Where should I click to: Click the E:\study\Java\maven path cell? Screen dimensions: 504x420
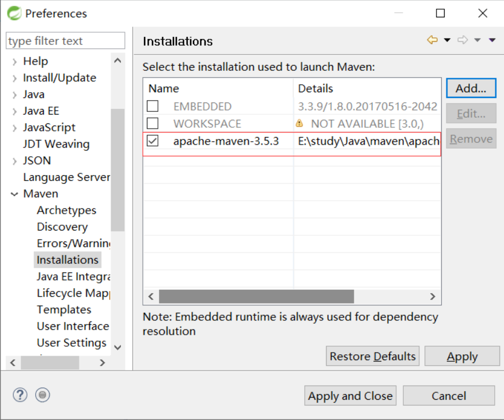tap(369, 141)
